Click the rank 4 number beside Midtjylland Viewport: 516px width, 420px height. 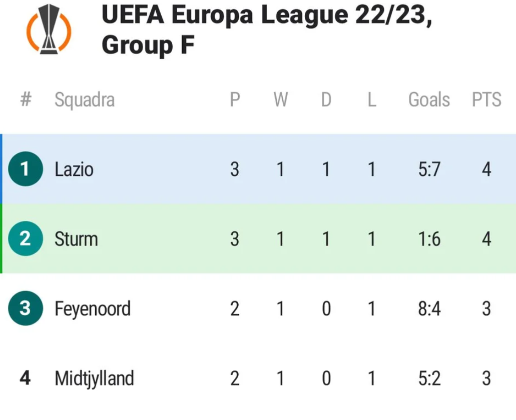25,378
